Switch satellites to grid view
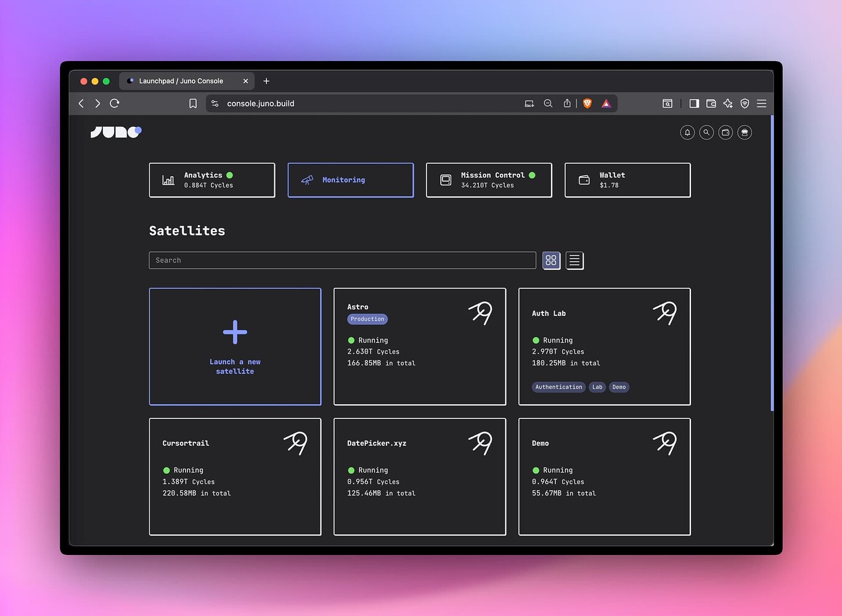 pyautogui.click(x=551, y=261)
